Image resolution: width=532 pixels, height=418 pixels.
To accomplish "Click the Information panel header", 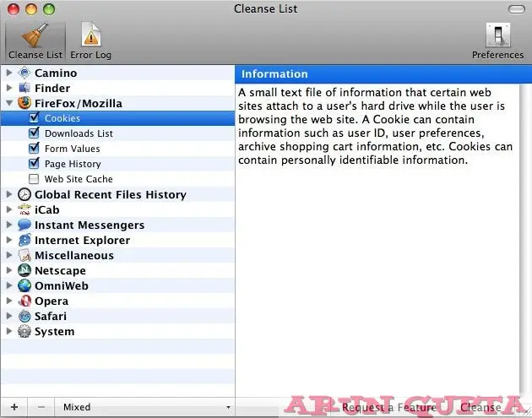I will [383, 74].
